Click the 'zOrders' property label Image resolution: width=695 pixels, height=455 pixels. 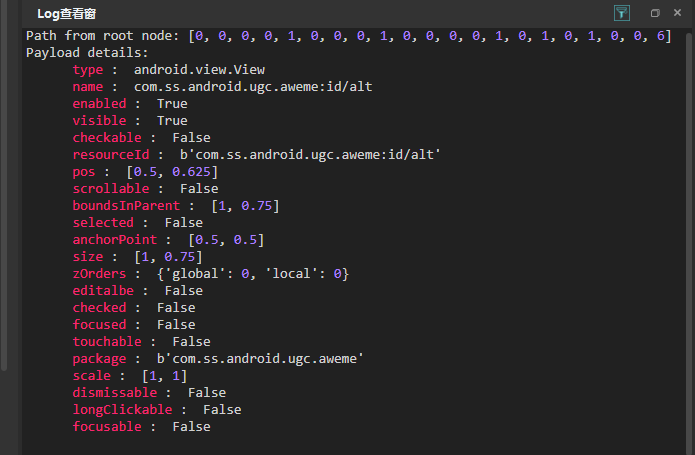tap(99, 274)
